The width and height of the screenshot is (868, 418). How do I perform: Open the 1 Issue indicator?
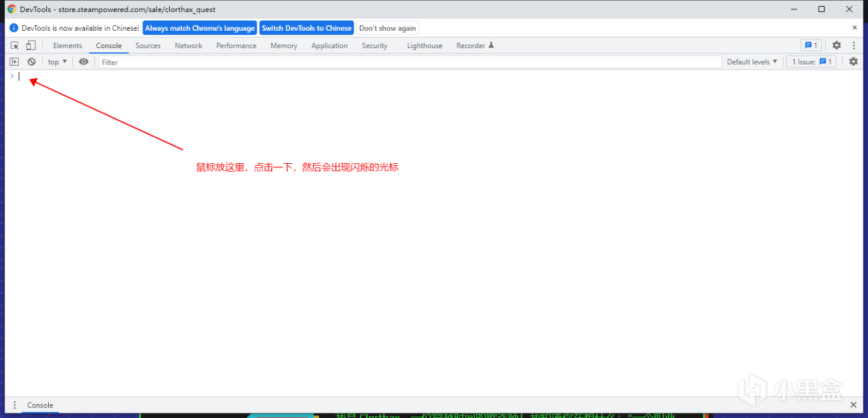tap(811, 62)
